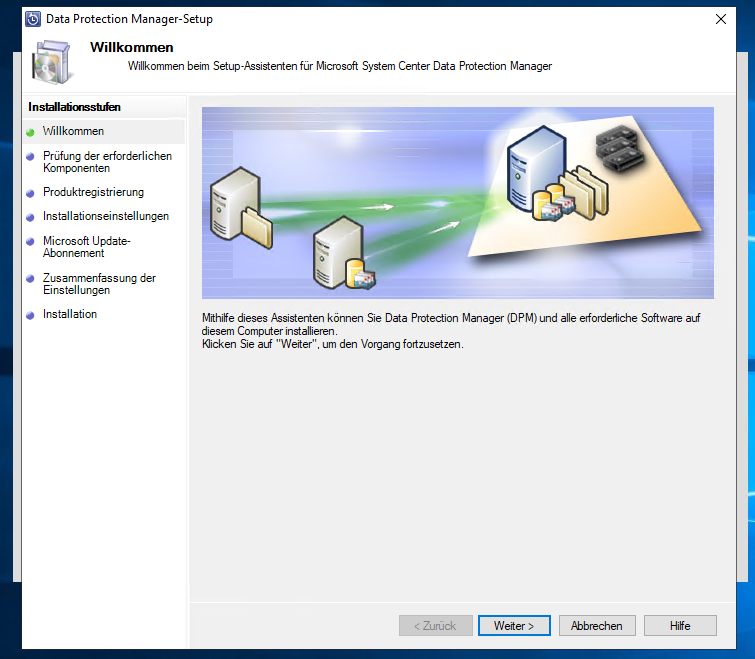Click the blue bullet beside Installation
Screen dimensions: 755x659
tap(30, 315)
